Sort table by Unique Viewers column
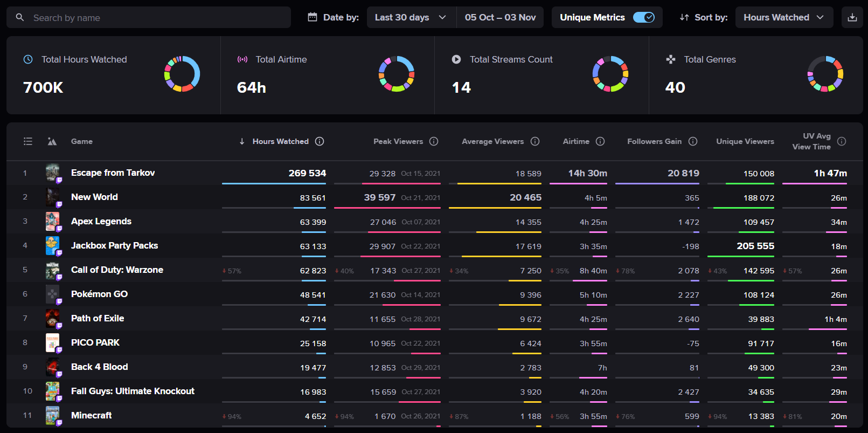This screenshot has width=868, height=433. [745, 141]
